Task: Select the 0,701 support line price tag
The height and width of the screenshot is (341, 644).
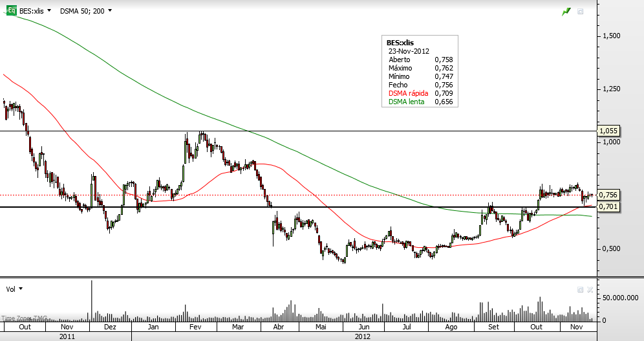Action: pos(608,206)
